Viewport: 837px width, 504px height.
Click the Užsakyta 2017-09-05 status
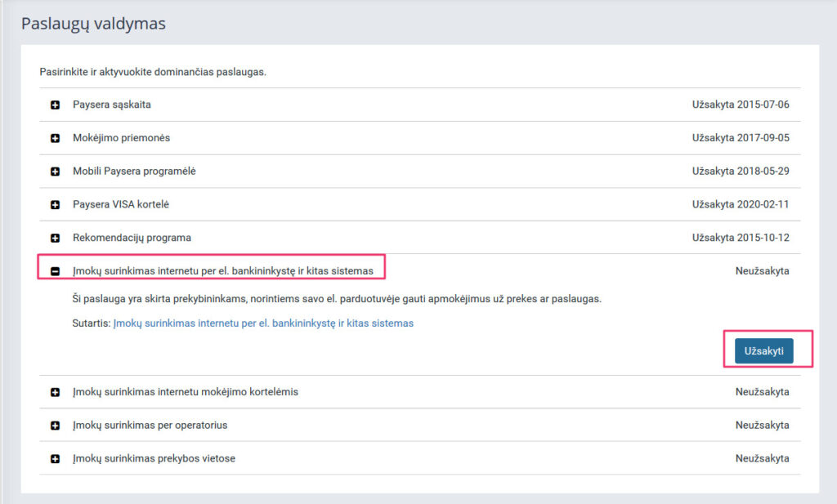coord(741,137)
